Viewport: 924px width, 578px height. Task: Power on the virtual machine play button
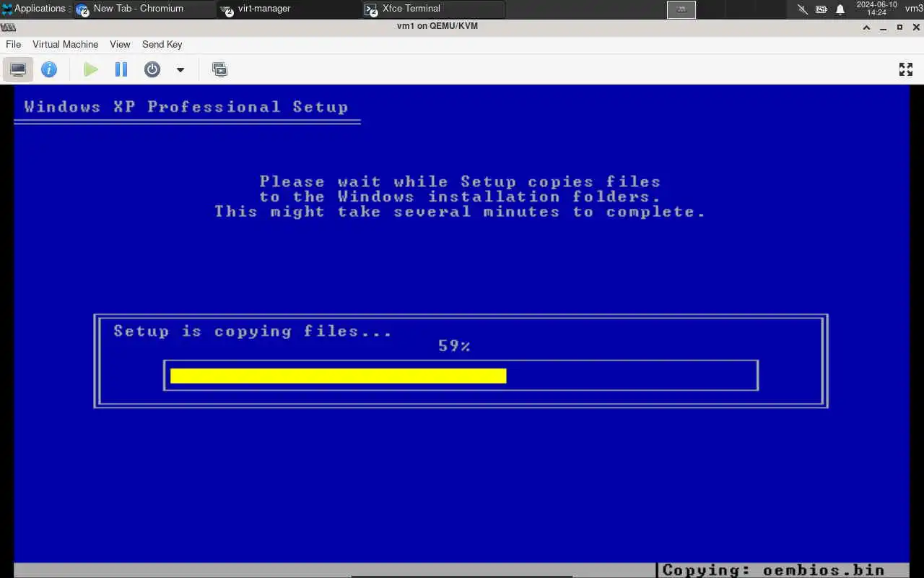pyautogui.click(x=90, y=69)
